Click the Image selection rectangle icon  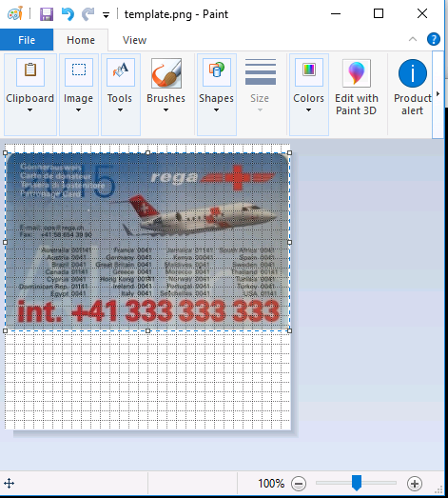tap(79, 72)
